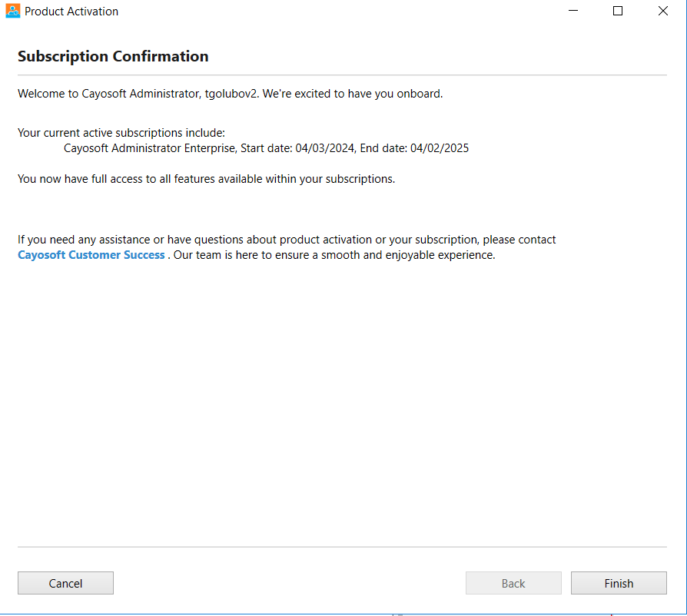This screenshot has width=687, height=616.
Task: Maximize the Product Activation window
Action: pyautogui.click(x=618, y=11)
